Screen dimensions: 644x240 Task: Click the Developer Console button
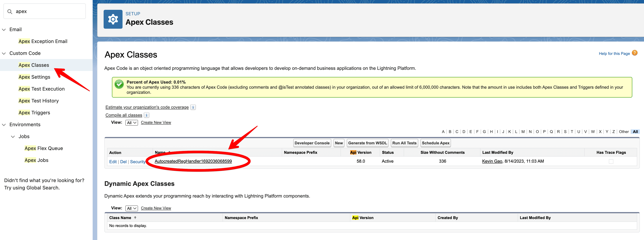312,143
